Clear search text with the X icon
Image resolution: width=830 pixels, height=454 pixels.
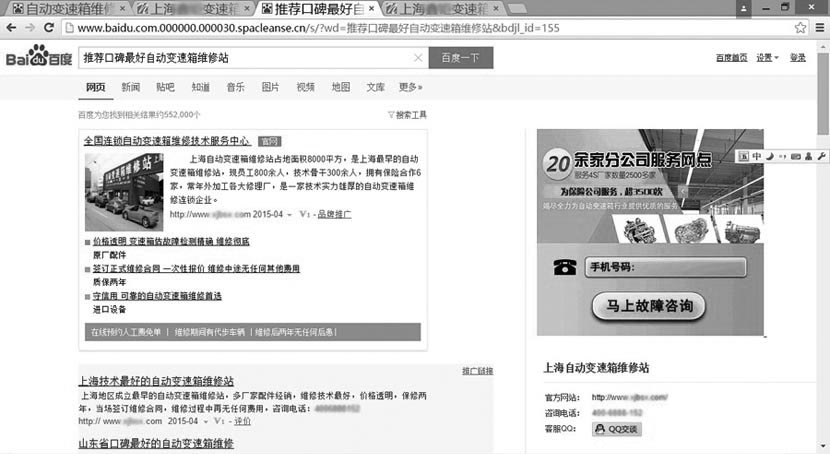417,58
